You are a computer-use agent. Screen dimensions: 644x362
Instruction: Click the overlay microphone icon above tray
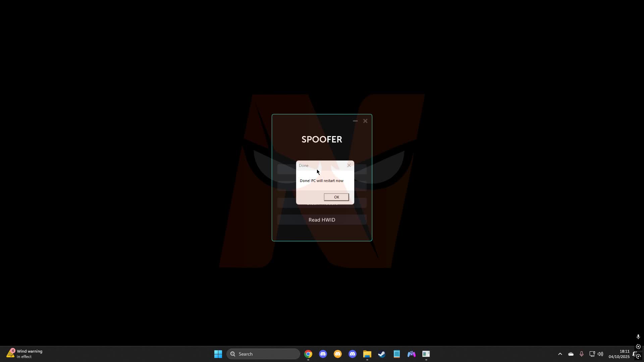pos(638,337)
